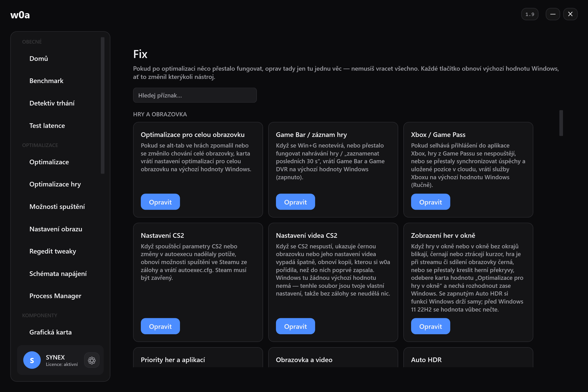
Task: Go to Možnosti spuštění
Action: [x=57, y=207]
